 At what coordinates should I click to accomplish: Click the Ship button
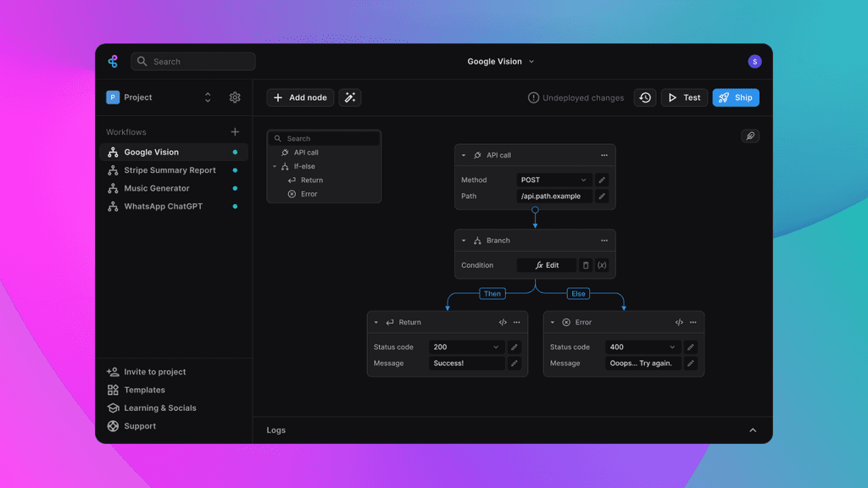pos(735,97)
